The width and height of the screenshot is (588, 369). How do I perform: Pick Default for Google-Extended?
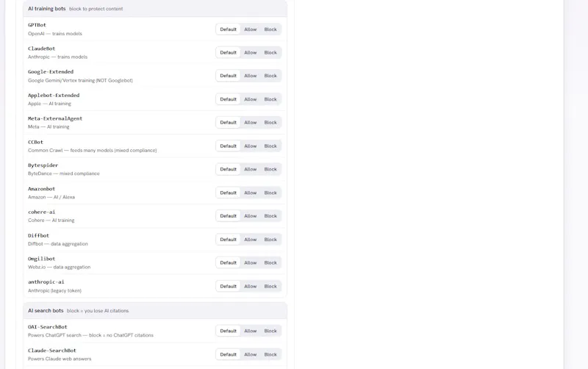click(228, 76)
